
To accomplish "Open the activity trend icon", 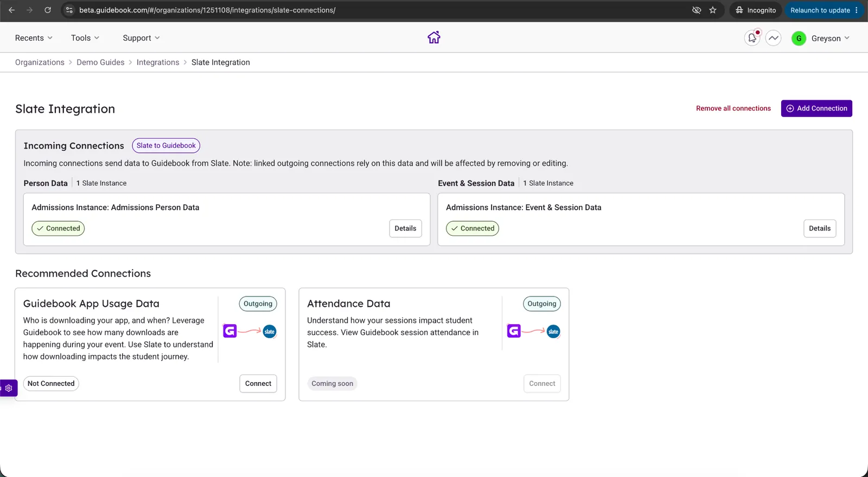I will tap(774, 38).
